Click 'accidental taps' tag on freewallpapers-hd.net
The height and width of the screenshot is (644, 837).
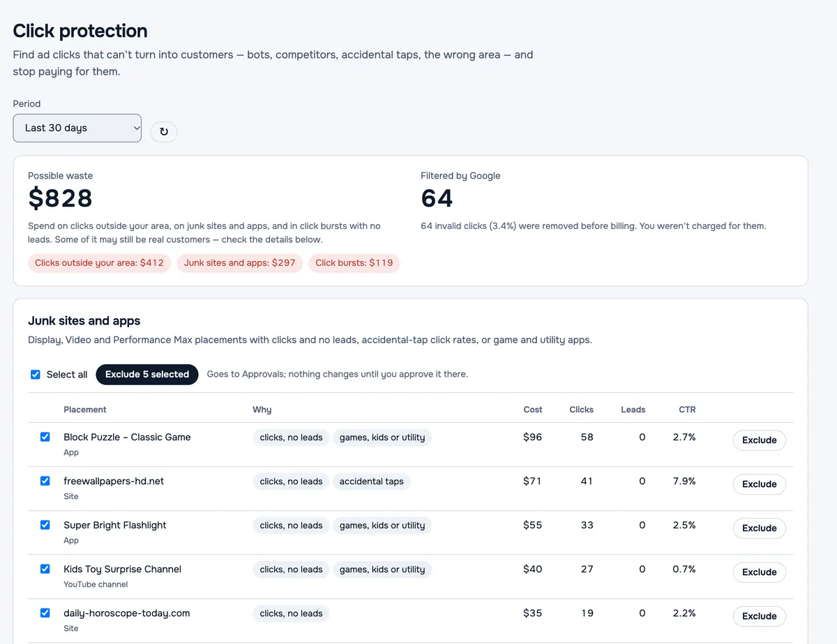pyautogui.click(x=372, y=481)
